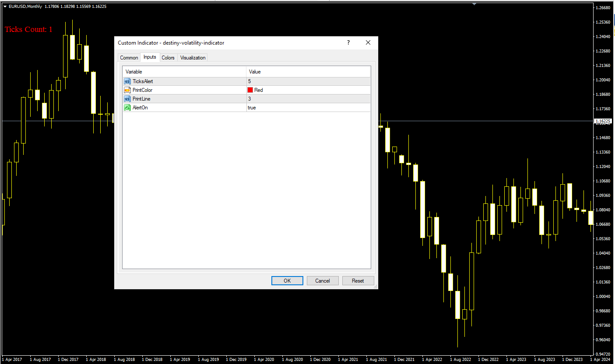
Task: Click the Cancel button
Action: click(x=323, y=281)
